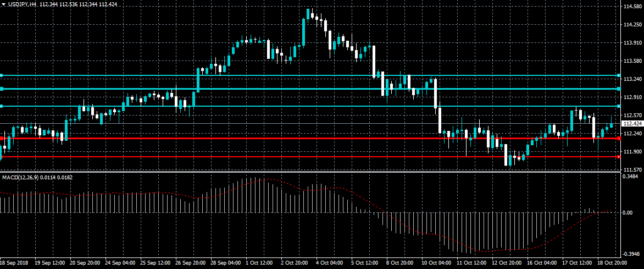This screenshot has height=269, width=644.
Task: Click the 0.3484 MACD scale value
Action: click(x=630, y=177)
